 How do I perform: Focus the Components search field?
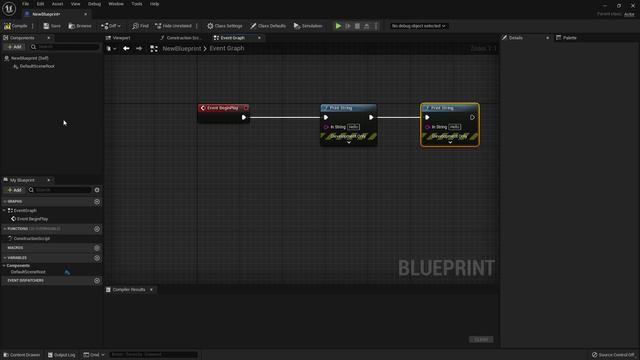click(65, 47)
